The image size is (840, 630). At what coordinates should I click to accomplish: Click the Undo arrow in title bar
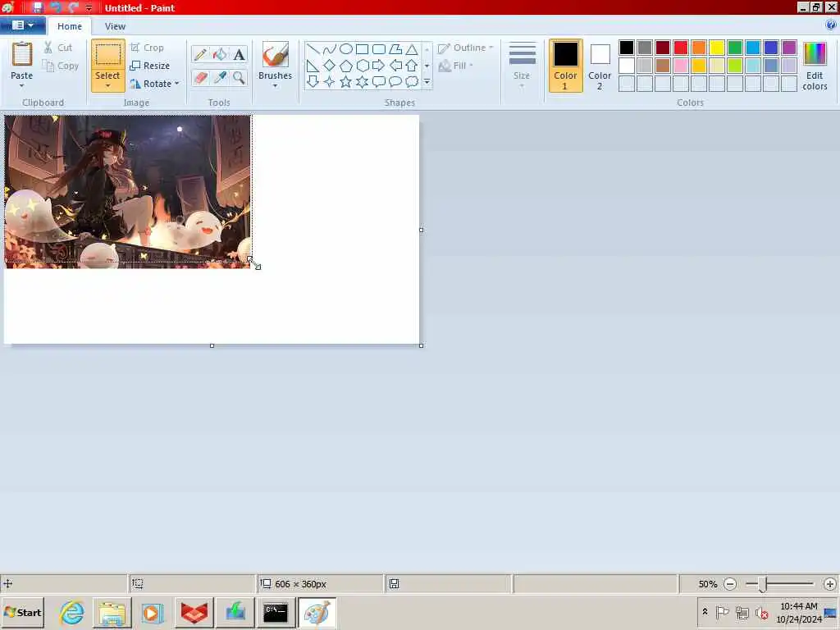[x=55, y=7]
